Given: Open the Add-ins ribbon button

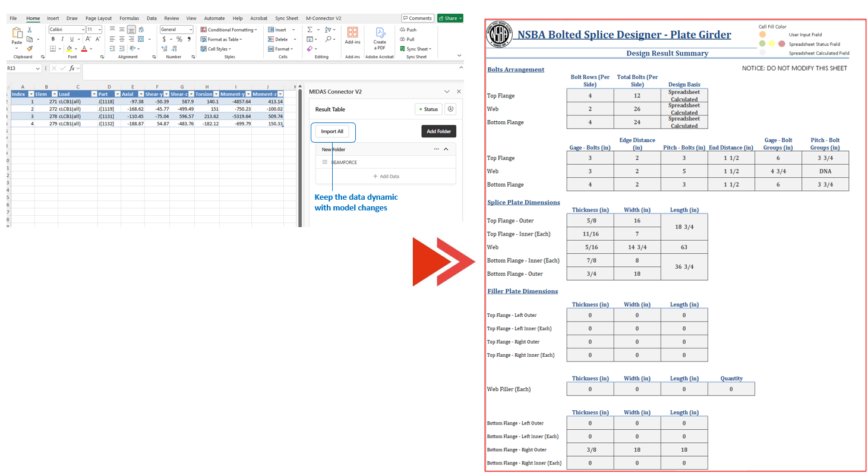Looking at the screenshot, I should point(353,36).
